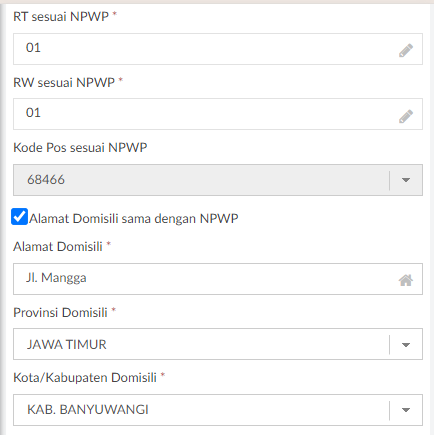Screen dimensions: 434x435
Task: Click the RW sesuai NPWP label
Action: click(x=64, y=82)
